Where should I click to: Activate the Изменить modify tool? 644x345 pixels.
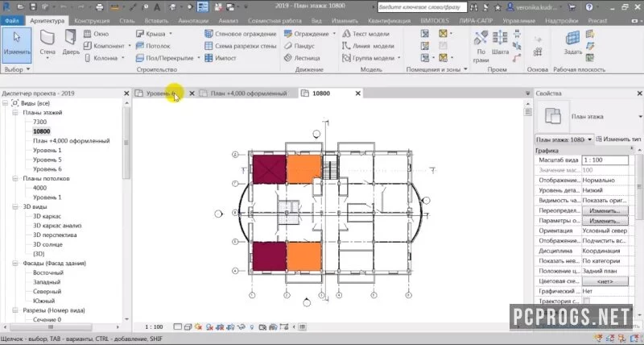(17, 44)
